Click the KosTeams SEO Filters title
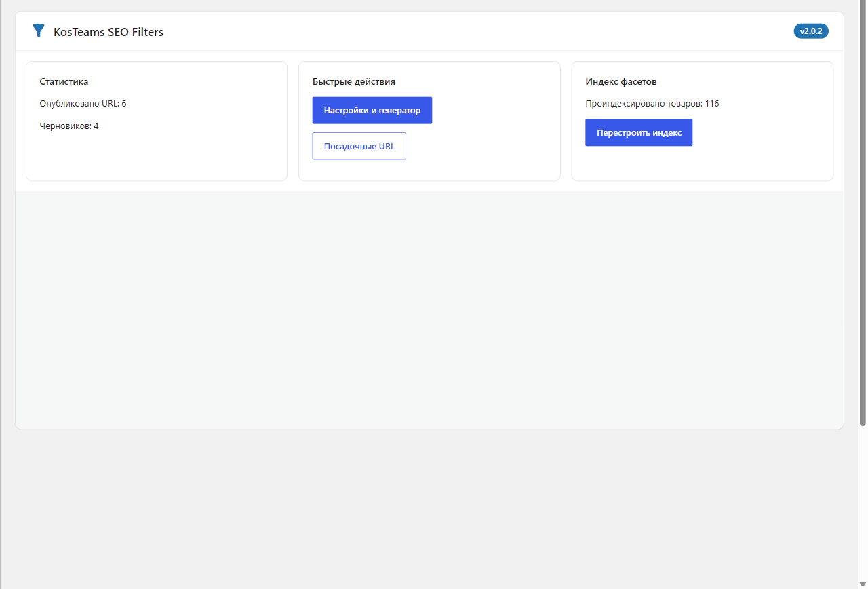This screenshot has width=868, height=589. (x=108, y=32)
